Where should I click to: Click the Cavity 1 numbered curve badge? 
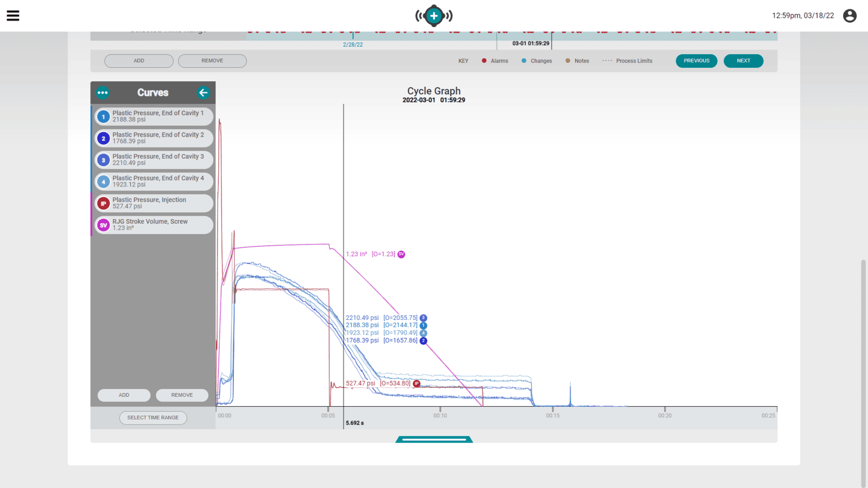104,117
